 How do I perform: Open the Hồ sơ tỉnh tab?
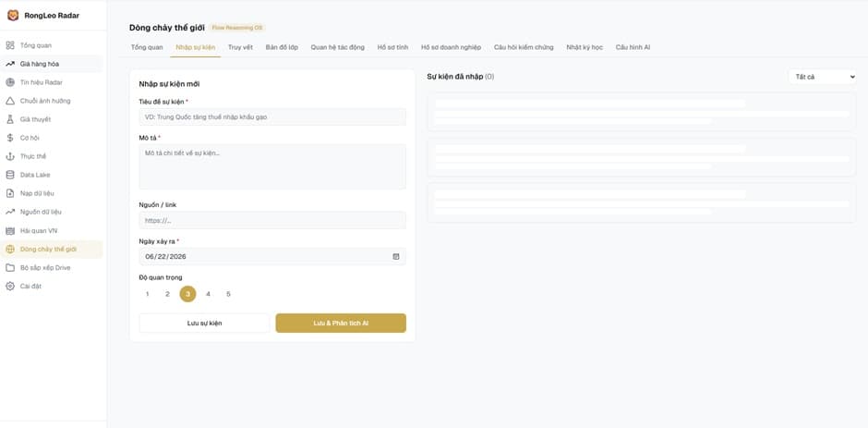coord(392,47)
